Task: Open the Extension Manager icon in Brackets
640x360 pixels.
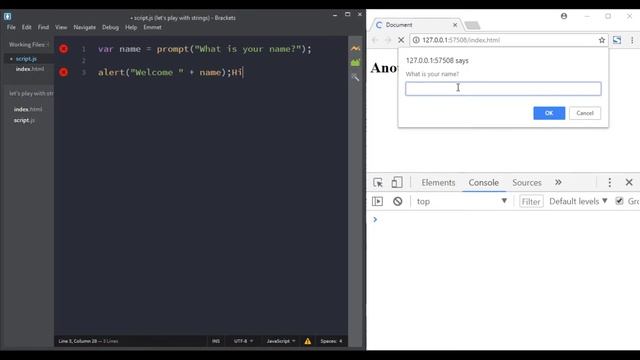Action: (x=356, y=62)
